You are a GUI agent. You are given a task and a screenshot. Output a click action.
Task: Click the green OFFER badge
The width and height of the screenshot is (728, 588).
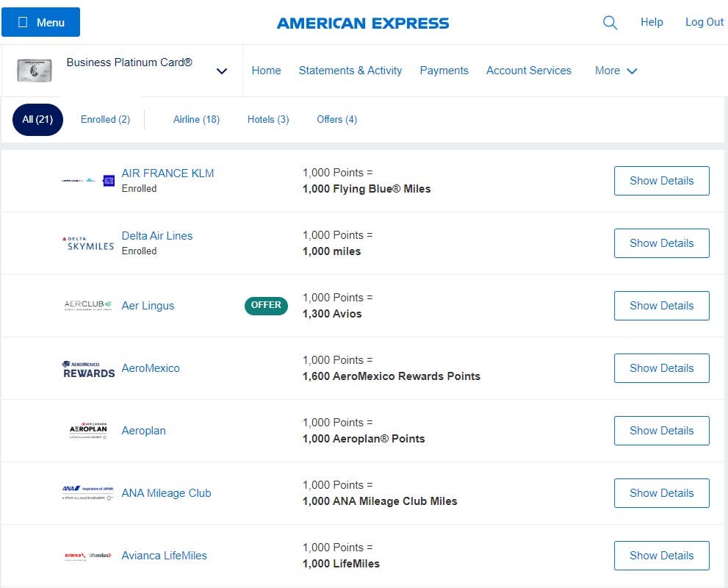[x=265, y=305]
